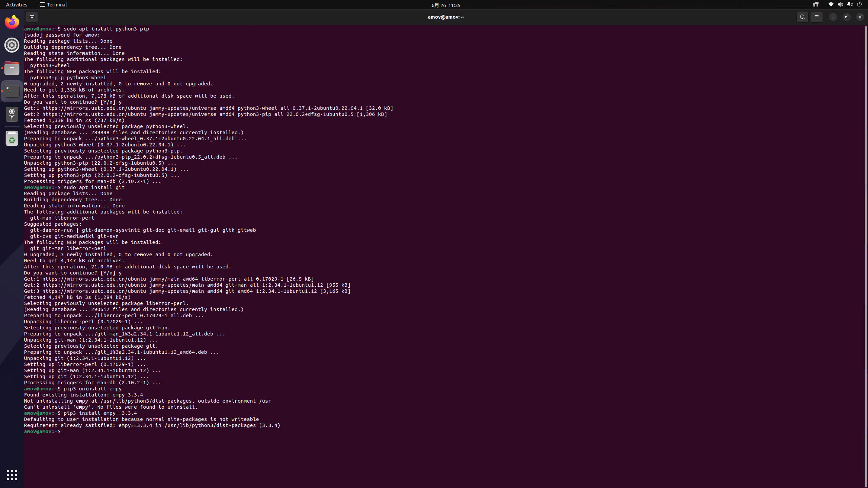
Task: Show Applications grid button
Action: point(12,475)
